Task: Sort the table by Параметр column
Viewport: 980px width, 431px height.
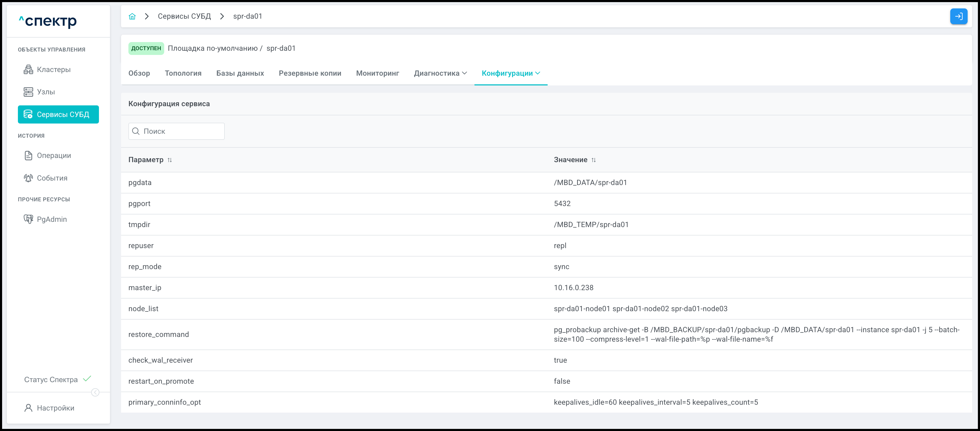Action: 170,160
